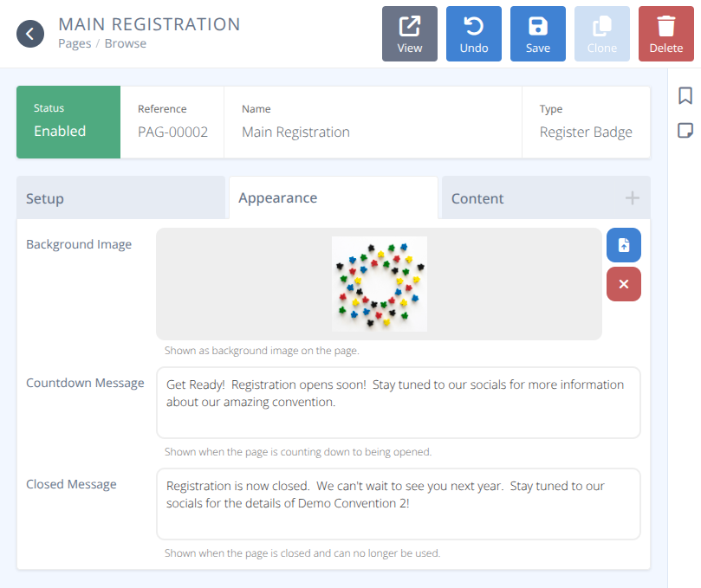
Task: Select the background image thumbnail preview
Action: point(379,283)
